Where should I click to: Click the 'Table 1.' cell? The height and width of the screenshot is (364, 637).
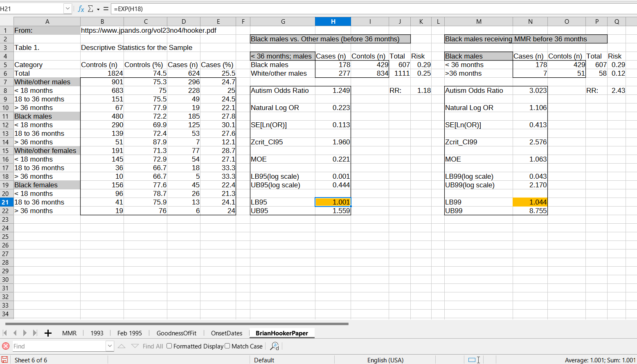pyautogui.click(x=47, y=47)
